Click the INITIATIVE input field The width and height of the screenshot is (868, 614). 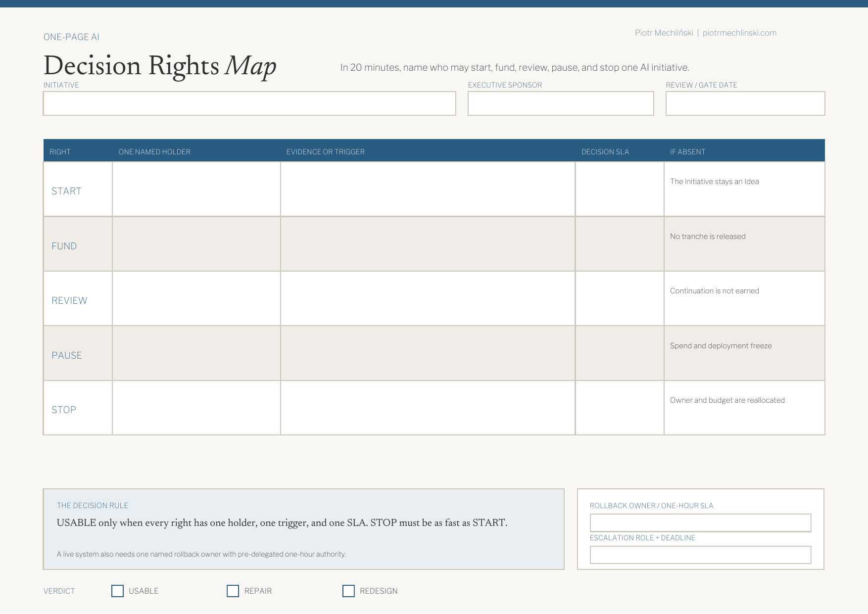249,103
